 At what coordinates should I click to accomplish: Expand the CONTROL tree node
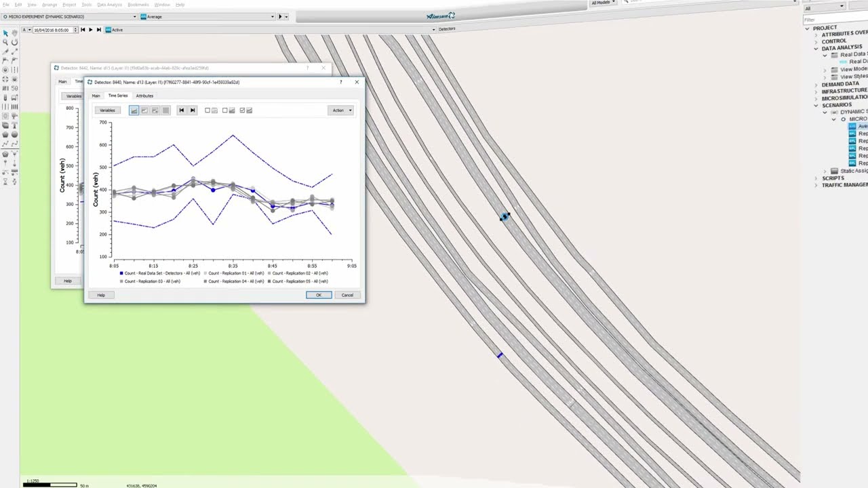(x=816, y=41)
